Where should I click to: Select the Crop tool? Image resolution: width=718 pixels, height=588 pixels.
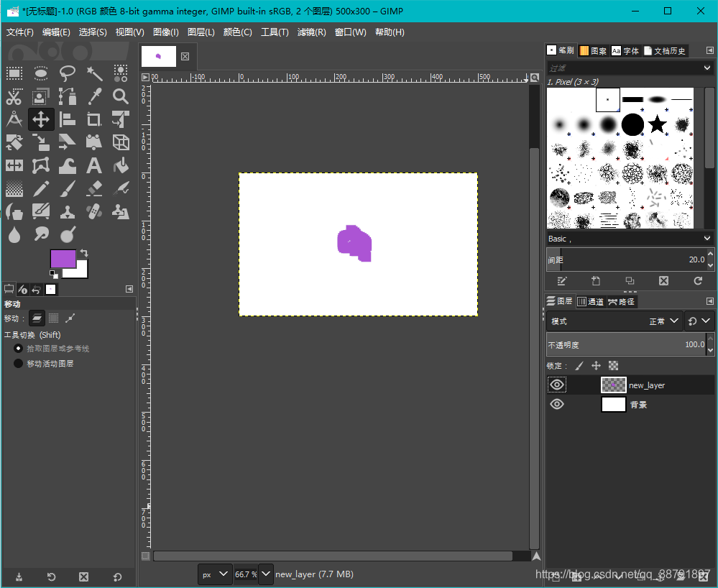pos(94,119)
